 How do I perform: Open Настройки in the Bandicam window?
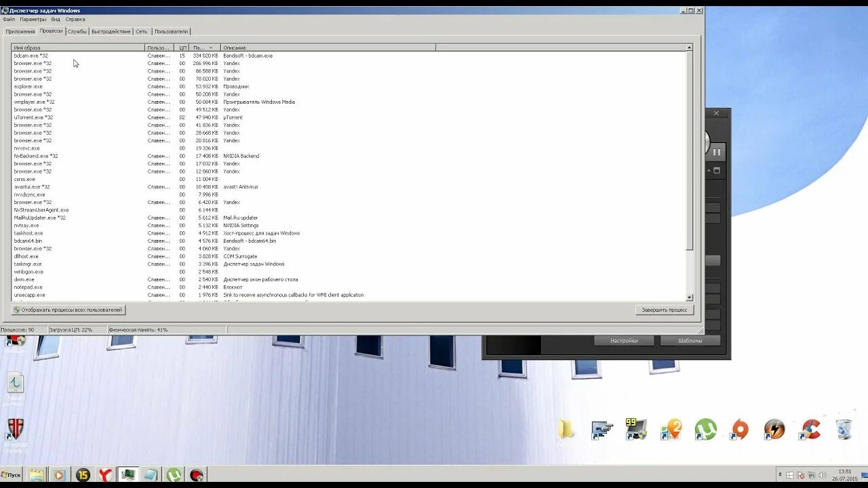coord(625,341)
